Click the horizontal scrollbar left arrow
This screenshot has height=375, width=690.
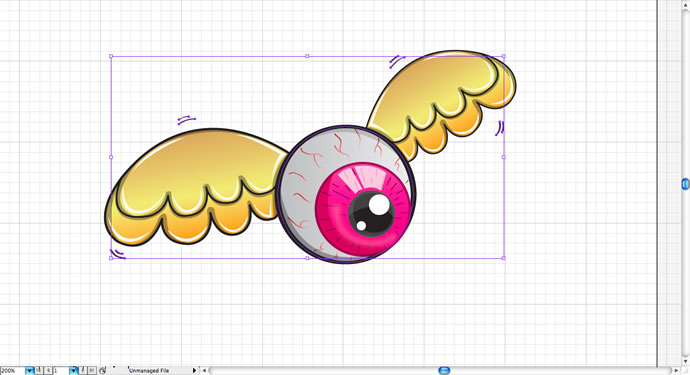pyautogui.click(x=204, y=371)
